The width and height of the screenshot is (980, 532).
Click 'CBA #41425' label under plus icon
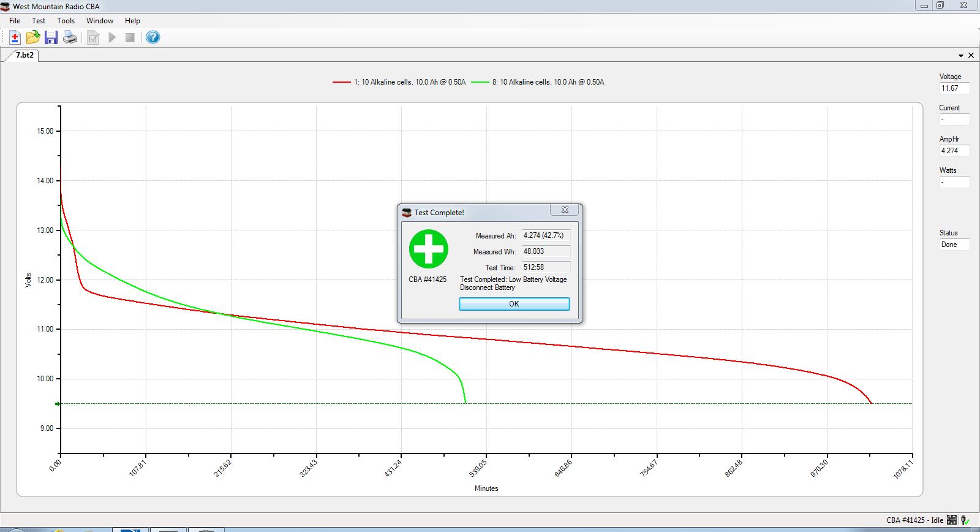coord(428,279)
